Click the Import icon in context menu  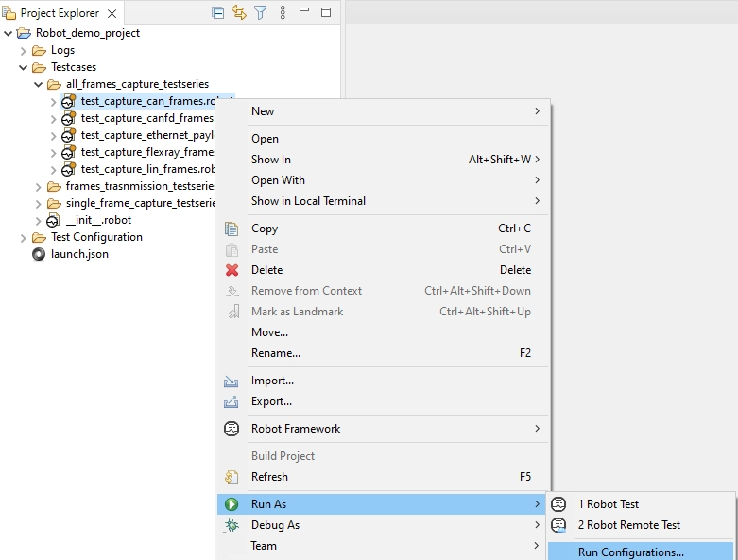(x=232, y=381)
